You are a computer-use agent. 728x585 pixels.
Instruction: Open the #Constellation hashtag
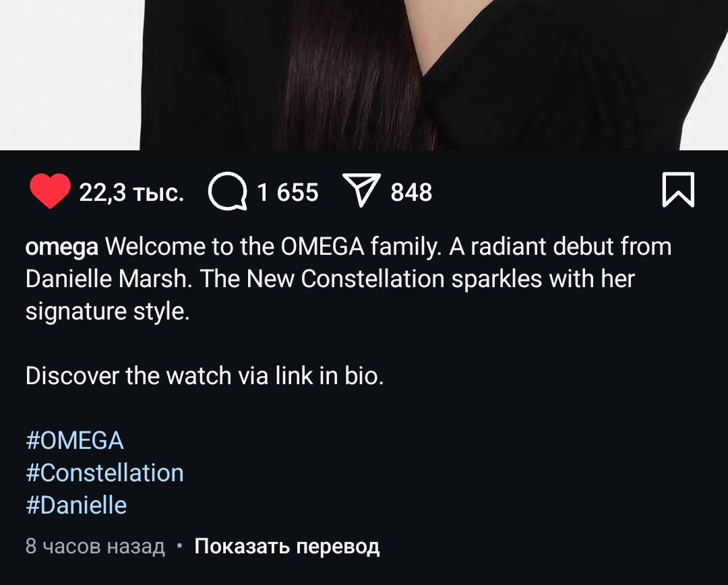104,472
